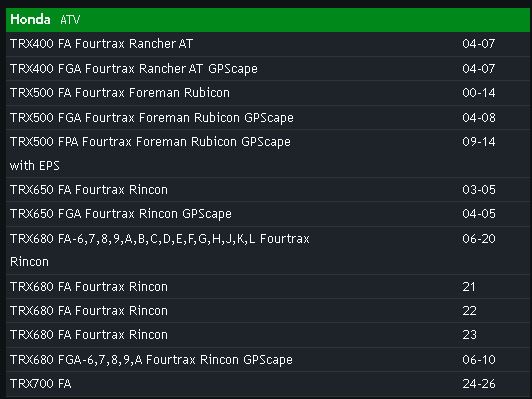This screenshot has height=399, width=532.
Task: Select the TRX700 FA row
Action: (268, 384)
